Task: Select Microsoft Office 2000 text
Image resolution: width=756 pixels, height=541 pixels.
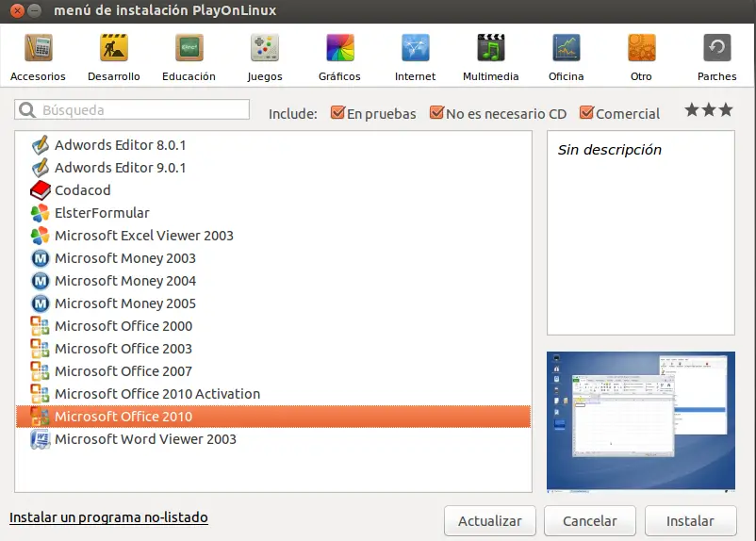Action: (x=123, y=326)
